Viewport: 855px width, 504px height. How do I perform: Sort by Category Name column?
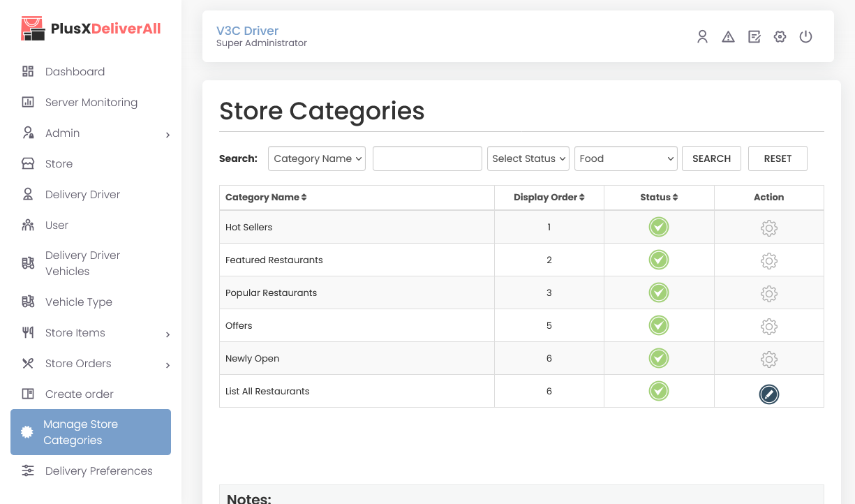point(266,198)
